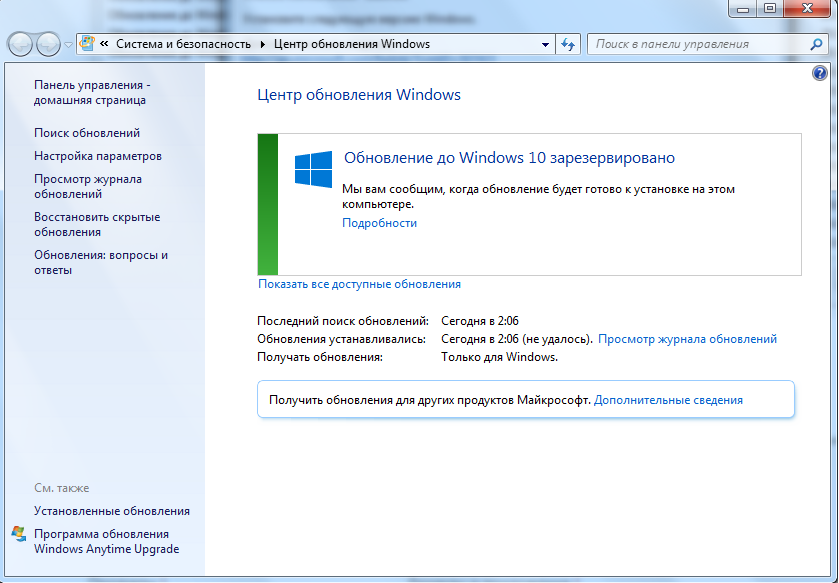Expand breadcrumb arrow after 'Система и безопасность'

(263, 44)
